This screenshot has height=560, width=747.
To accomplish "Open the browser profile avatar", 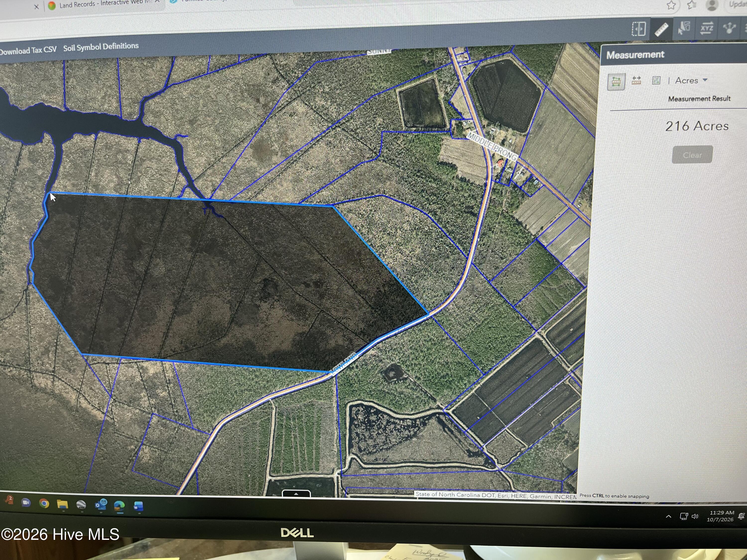I will click(712, 5).
